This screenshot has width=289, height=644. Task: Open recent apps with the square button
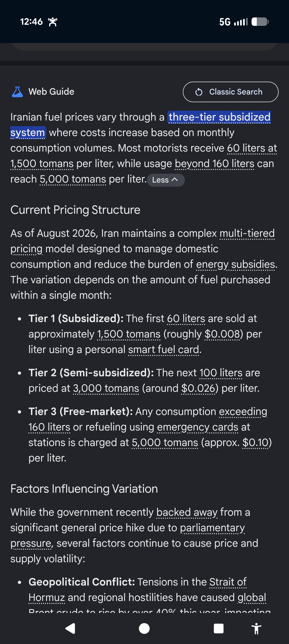pos(218,628)
